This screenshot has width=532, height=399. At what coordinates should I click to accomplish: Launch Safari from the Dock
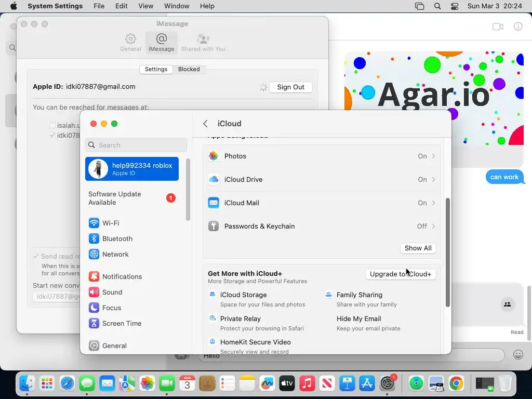click(x=67, y=383)
